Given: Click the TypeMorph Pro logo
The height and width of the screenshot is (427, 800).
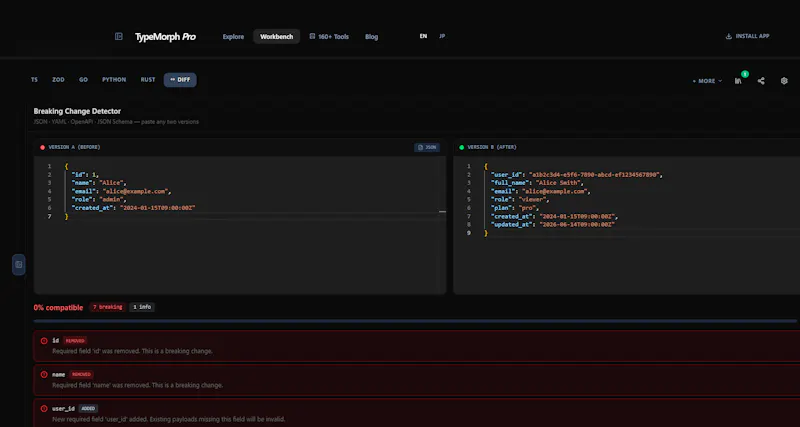Looking at the screenshot, I should pyautogui.click(x=165, y=37).
